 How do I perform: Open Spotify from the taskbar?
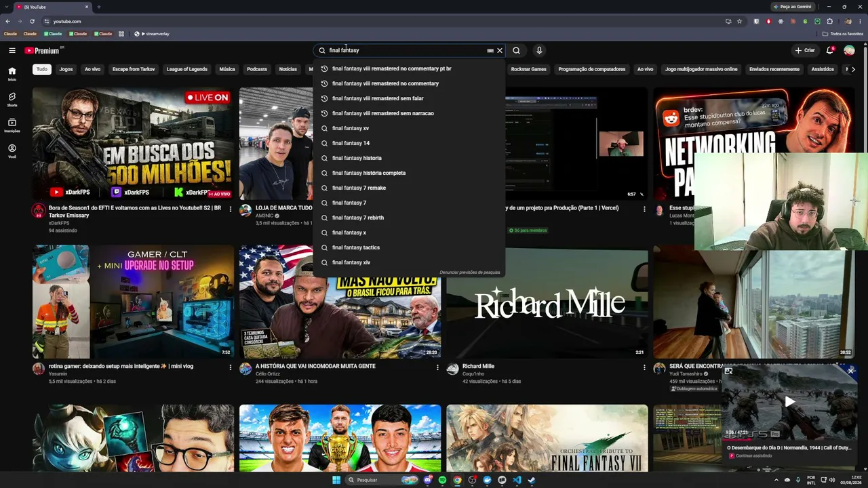click(x=442, y=480)
